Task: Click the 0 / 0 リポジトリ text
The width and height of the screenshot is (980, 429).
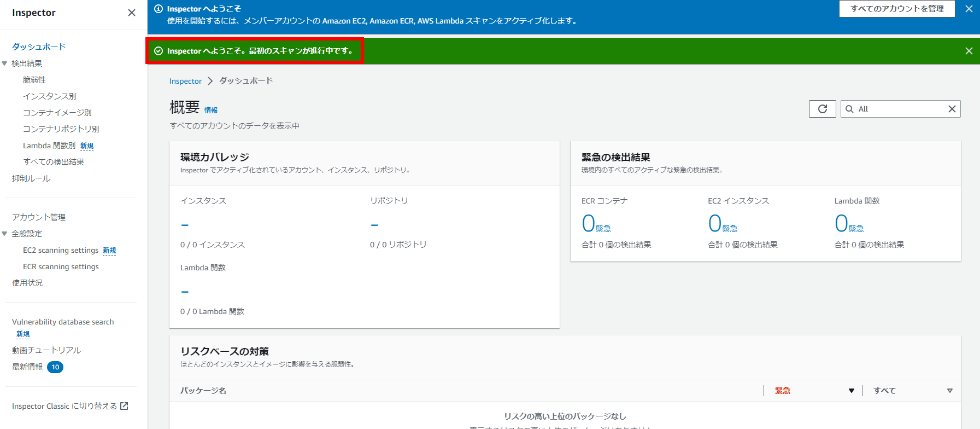Action: click(x=398, y=245)
